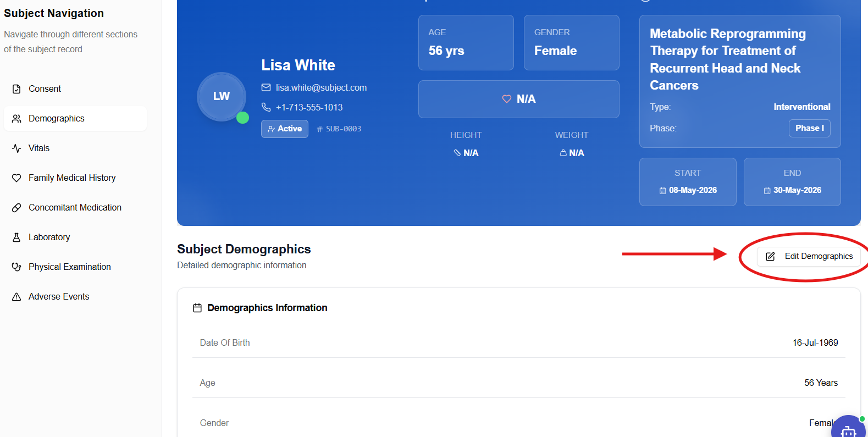
Task: Open Family Medical History
Action: 75,178
